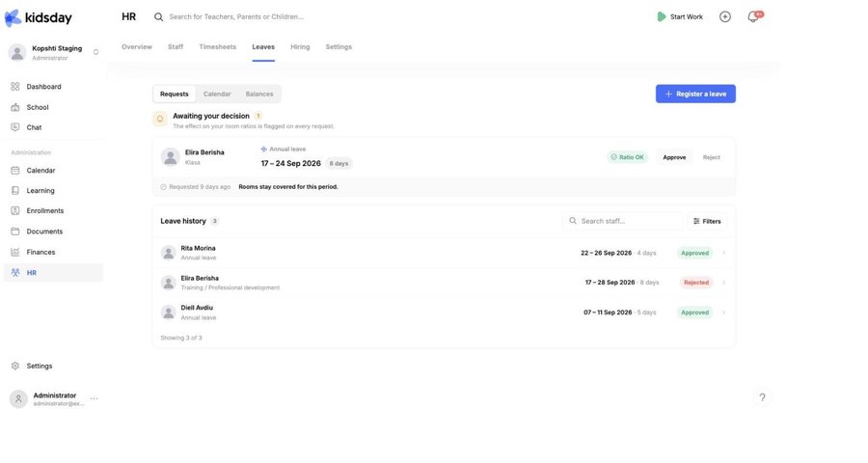Open the HR Settings tab
This screenshot has height=463, width=868.
click(339, 47)
